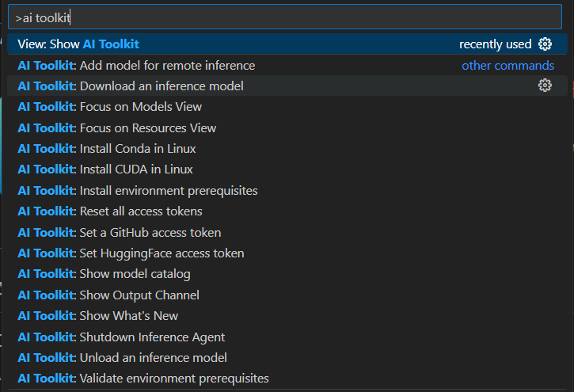Run Validate environment prerequisites command
Image resolution: width=574 pixels, height=392 pixels.
click(x=287, y=378)
